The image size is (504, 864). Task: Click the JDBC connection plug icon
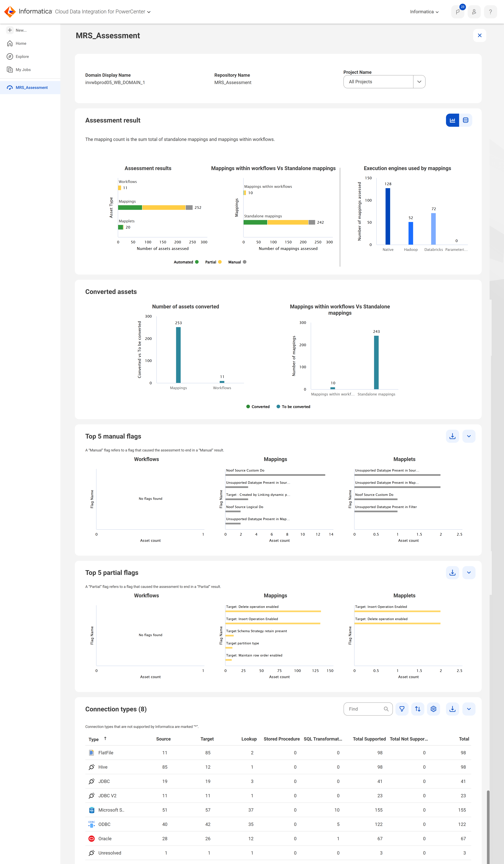pyautogui.click(x=91, y=781)
